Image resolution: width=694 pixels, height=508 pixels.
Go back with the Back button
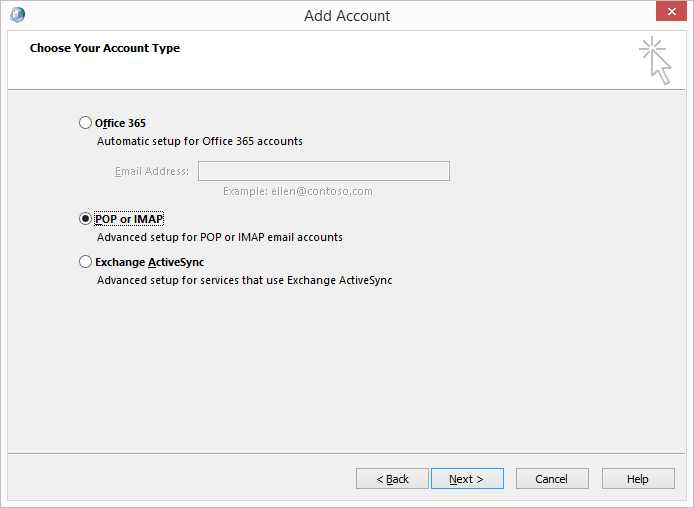click(x=392, y=479)
